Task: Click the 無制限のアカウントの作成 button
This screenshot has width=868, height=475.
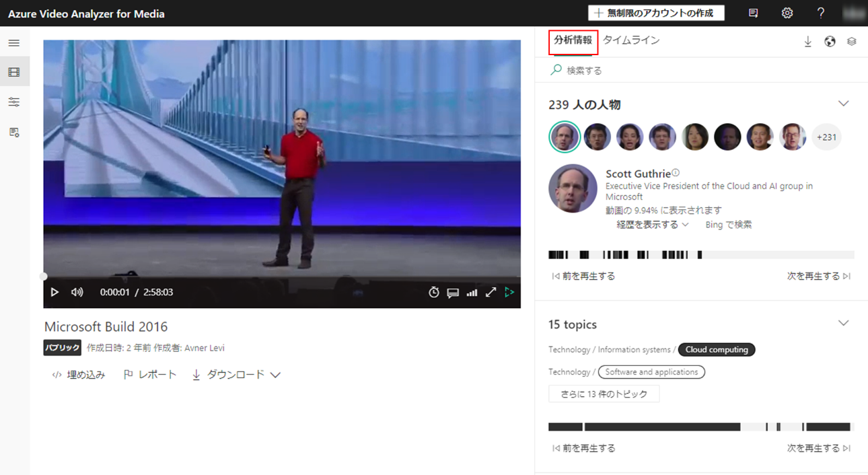Action: [656, 13]
